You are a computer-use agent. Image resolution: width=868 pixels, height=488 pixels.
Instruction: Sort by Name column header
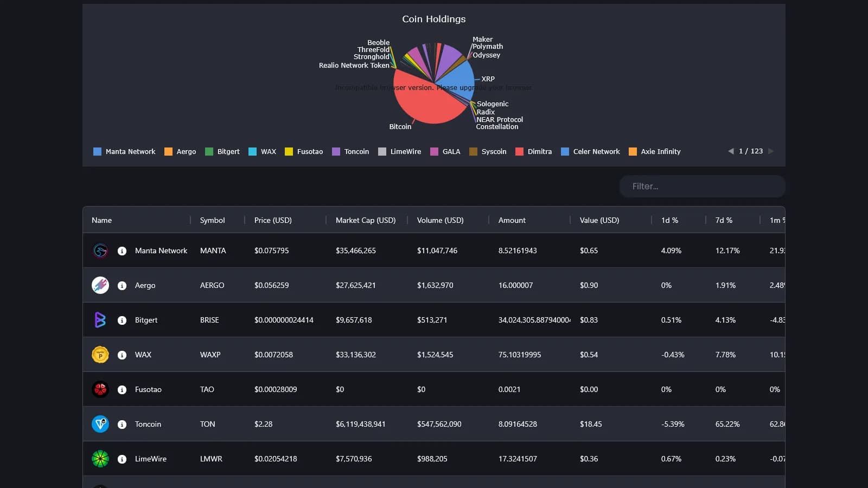point(101,220)
